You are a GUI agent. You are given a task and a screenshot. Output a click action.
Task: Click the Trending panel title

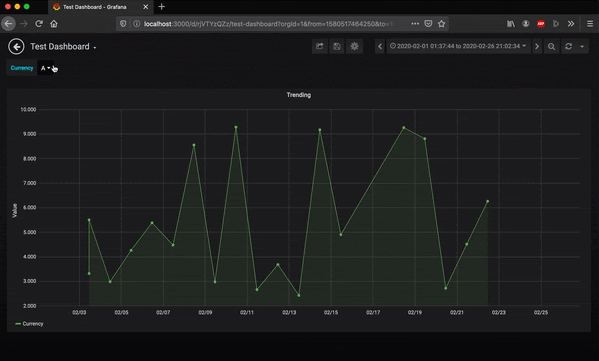(x=299, y=95)
